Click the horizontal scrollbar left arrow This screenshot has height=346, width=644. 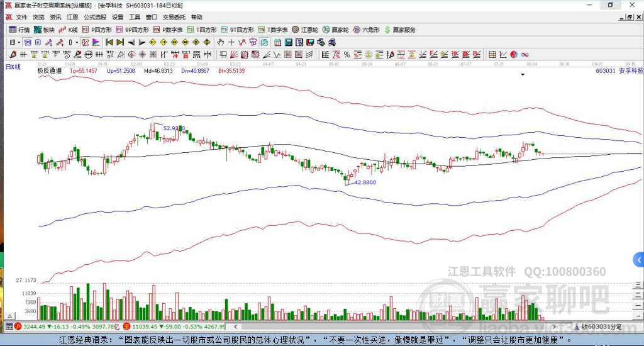(x=235, y=326)
